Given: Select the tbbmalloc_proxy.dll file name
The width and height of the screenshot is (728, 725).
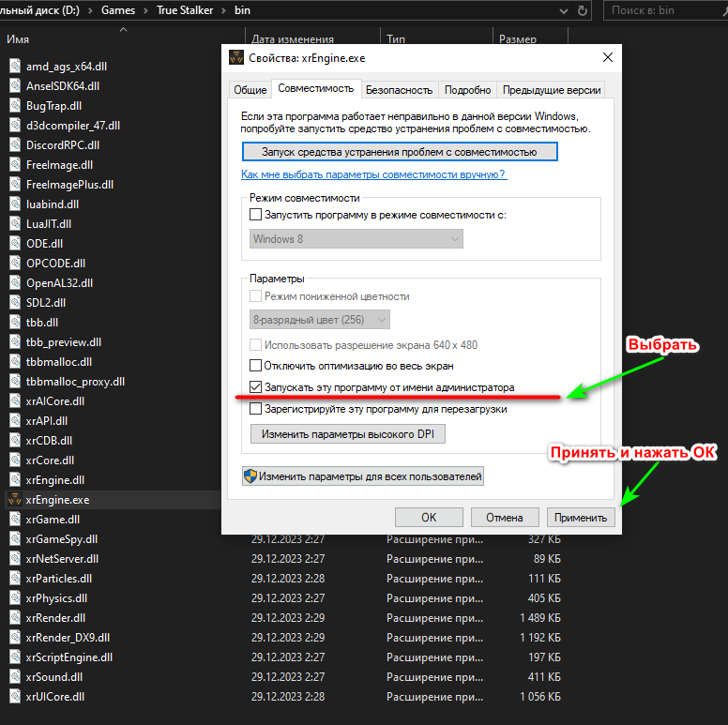Looking at the screenshot, I should (x=75, y=382).
